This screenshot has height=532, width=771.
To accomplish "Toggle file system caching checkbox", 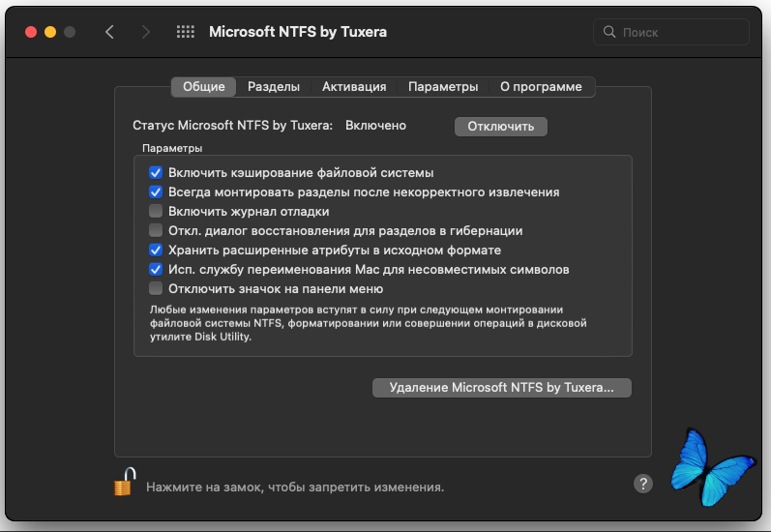I will pos(156,173).
